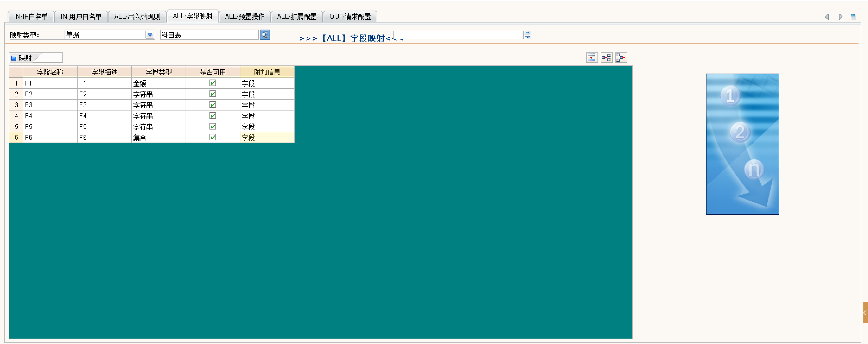Click the add sibling node icon

coord(621,58)
